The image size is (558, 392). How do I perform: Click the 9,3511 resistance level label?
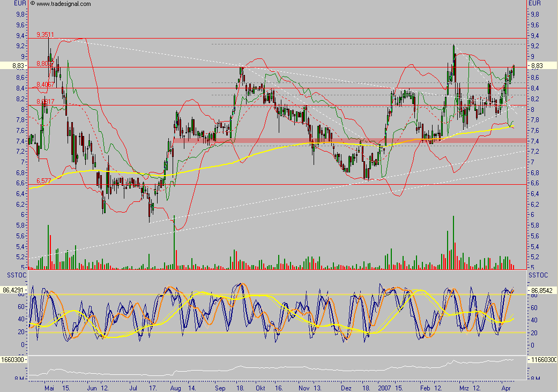45,34
